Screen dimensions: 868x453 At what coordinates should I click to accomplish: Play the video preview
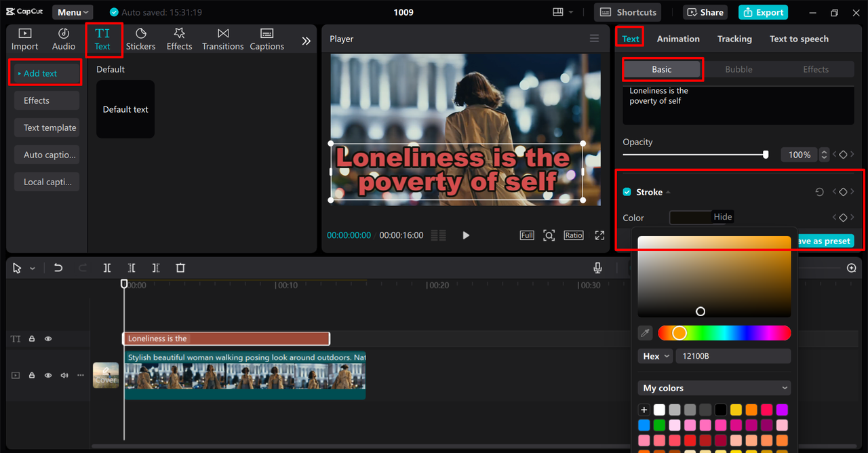466,235
